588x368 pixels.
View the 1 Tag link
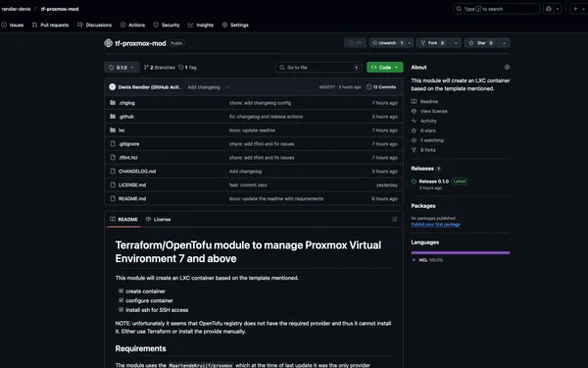click(x=187, y=68)
